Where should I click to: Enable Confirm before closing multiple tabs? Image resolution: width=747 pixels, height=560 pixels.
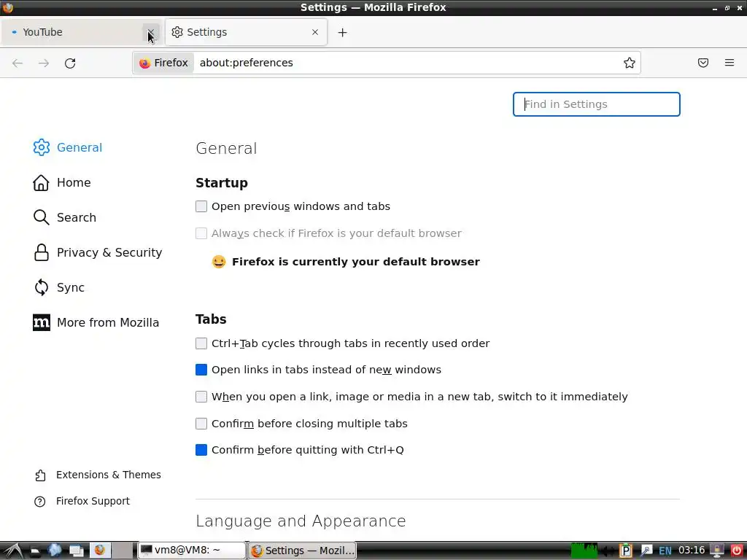coord(201,424)
